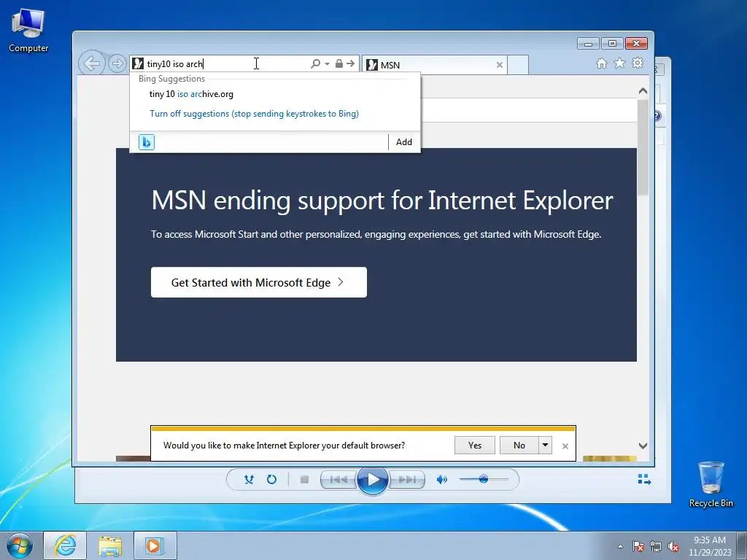Open the Home page icon
This screenshot has height=560, width=747.
[602, 63]
